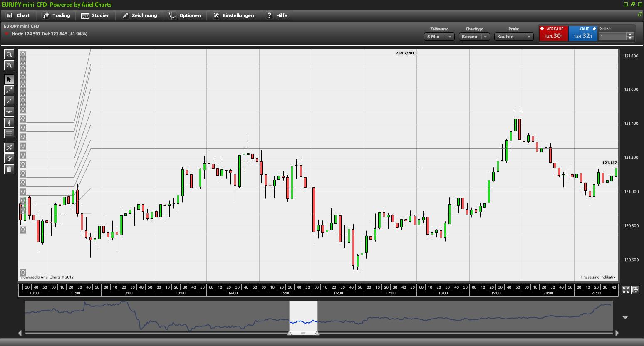
Task: Select the Fibonacci retracement cross tool
Action: (x=9, y=148)
